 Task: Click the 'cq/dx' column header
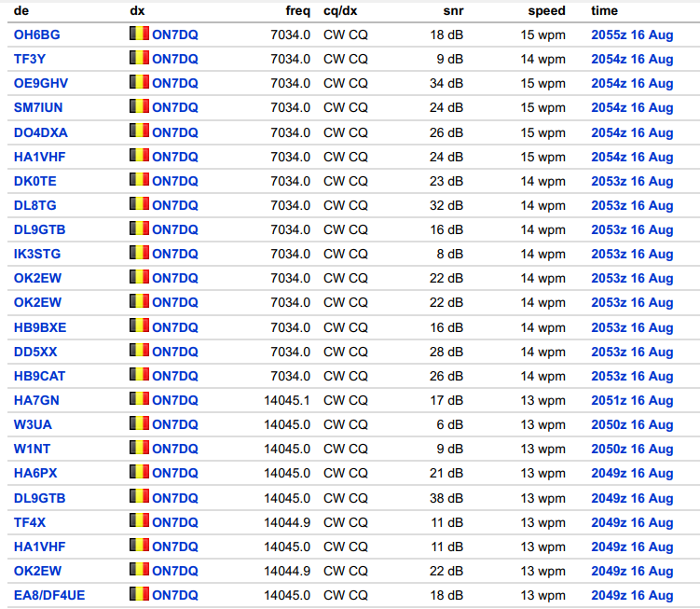coord(340,10)
